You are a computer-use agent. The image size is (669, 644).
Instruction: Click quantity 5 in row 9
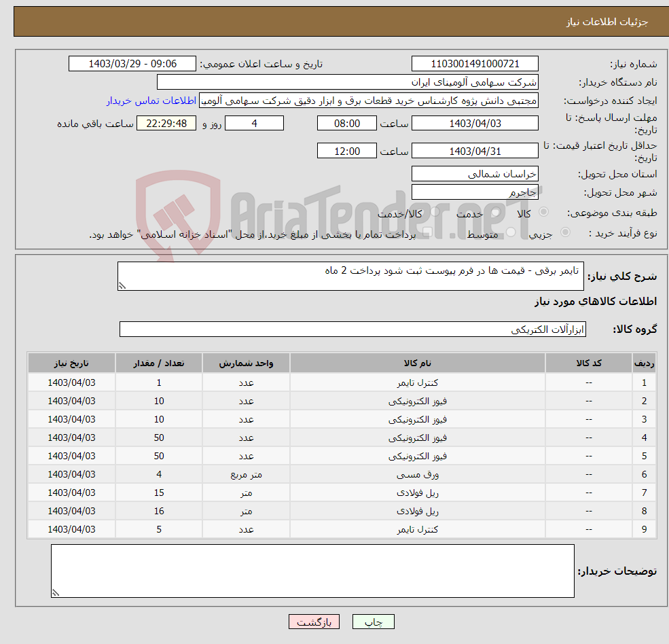click(x=159, y=530)
